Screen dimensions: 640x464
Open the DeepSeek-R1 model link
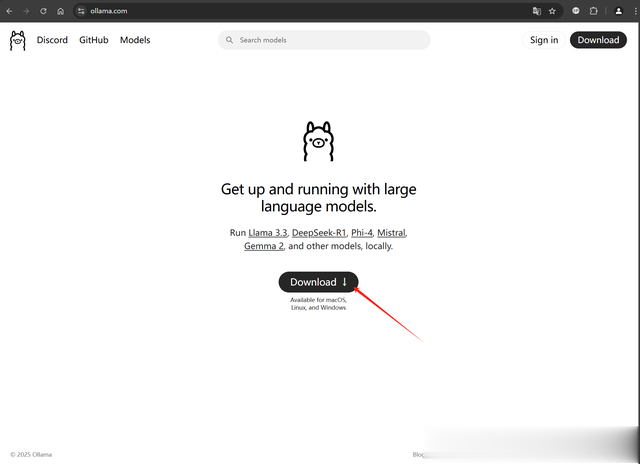[319, 233]
